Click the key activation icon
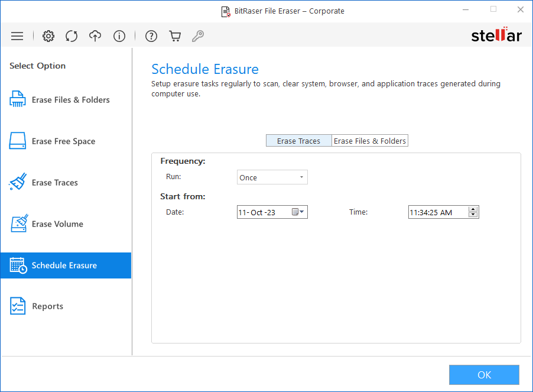 coord(198,36)
